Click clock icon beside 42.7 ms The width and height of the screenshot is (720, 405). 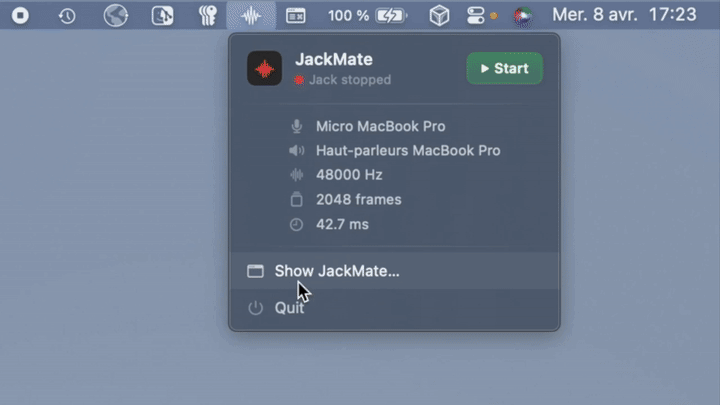[297, 225]
